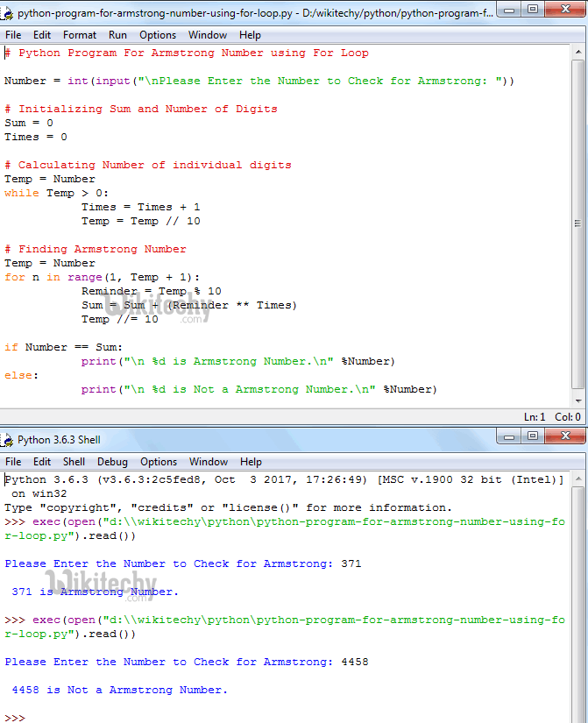Close the Python Shell window
588x723 pixels.
click(565, 436)
